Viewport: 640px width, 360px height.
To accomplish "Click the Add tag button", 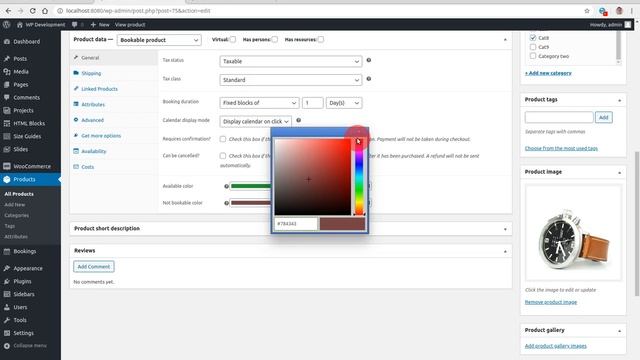I will 604,118.
